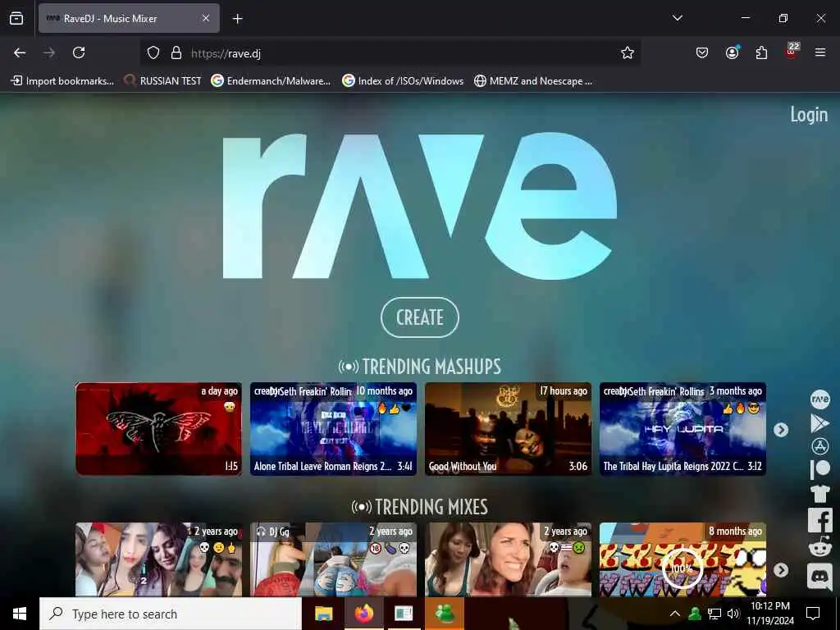Go back using browser back arrow
Screen dimensions: 840x630
pos(20,52)
